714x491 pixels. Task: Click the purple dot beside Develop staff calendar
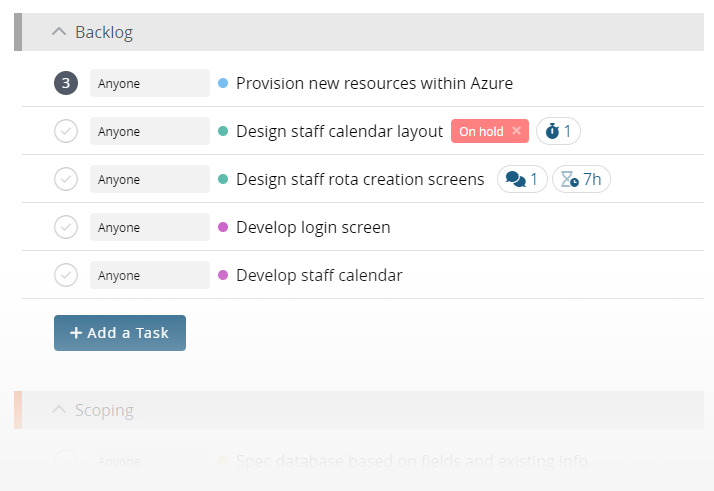coord(223,275)
